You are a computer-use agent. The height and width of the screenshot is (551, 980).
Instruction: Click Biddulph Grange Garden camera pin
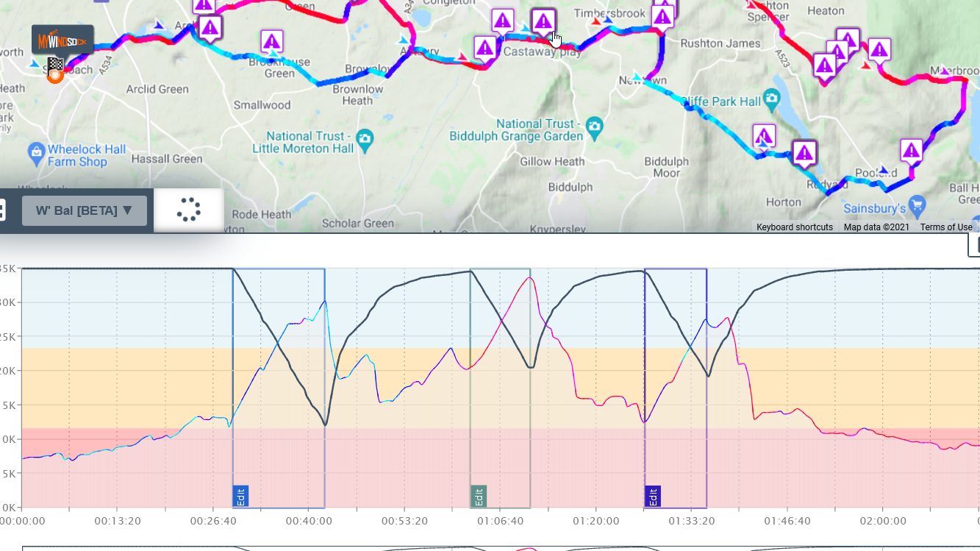coord(594,125)
